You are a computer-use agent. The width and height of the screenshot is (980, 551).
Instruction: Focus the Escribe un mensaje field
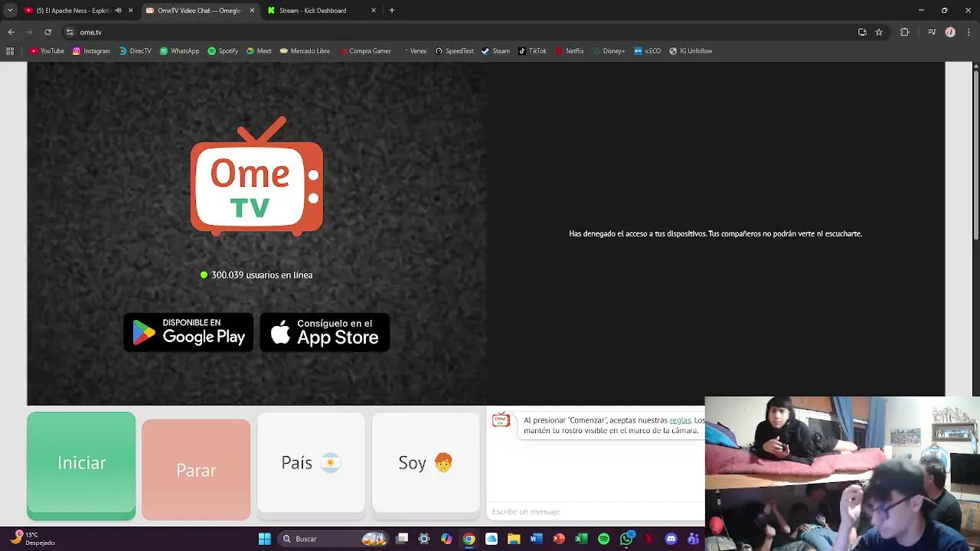pos(596,511)
